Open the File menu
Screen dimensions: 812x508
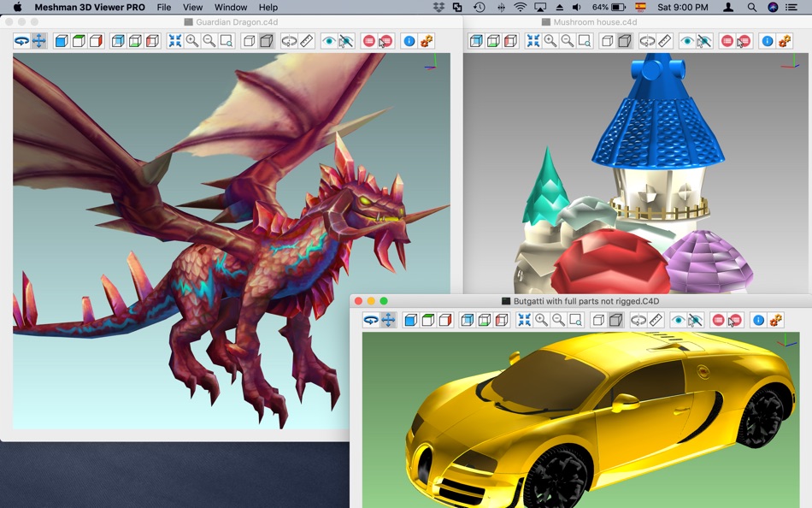pyautogui.click(x=163, y=7)
